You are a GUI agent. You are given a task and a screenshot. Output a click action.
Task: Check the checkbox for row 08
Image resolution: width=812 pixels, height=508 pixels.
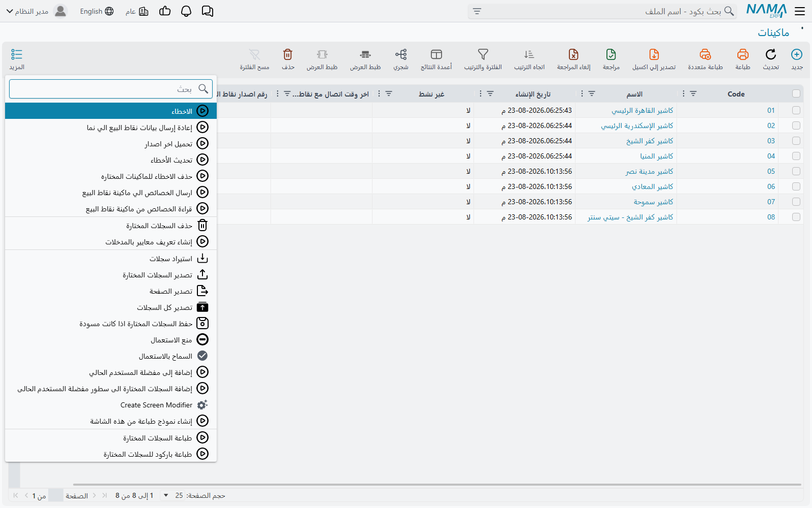(x=796, y=217)
